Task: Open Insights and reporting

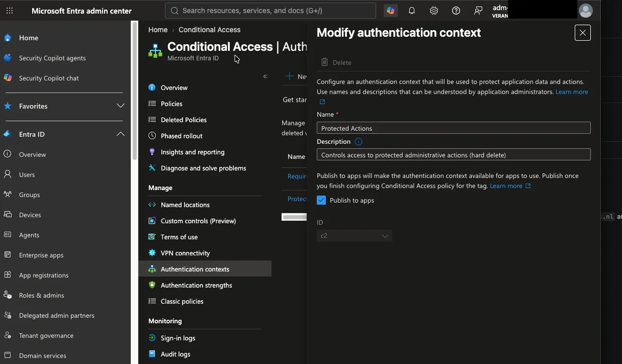Action: point(193,152)
